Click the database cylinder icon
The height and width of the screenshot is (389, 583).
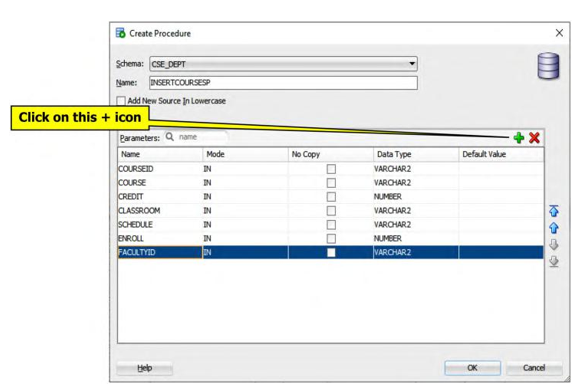[548, 66]
